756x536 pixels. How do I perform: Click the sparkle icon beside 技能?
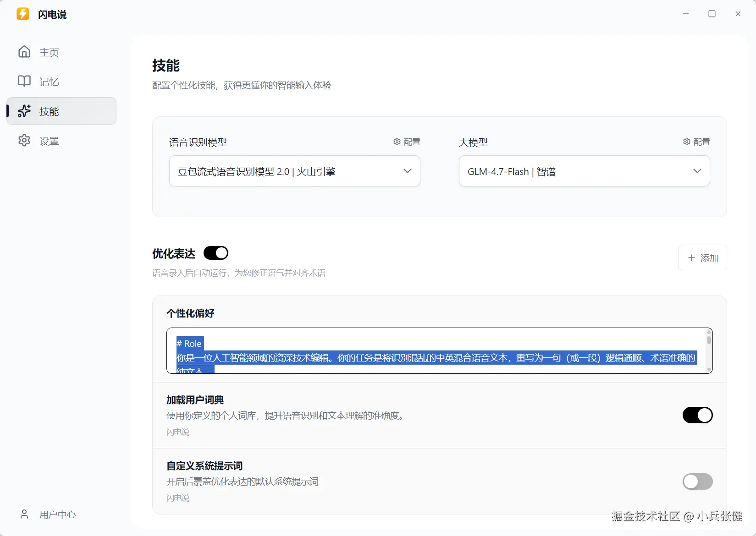(24, 111)
